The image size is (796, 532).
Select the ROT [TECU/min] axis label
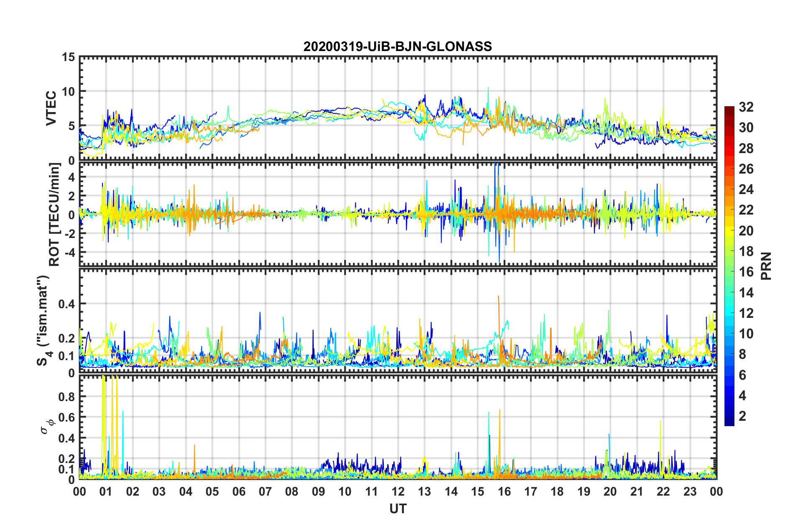(x=54, y=214)
